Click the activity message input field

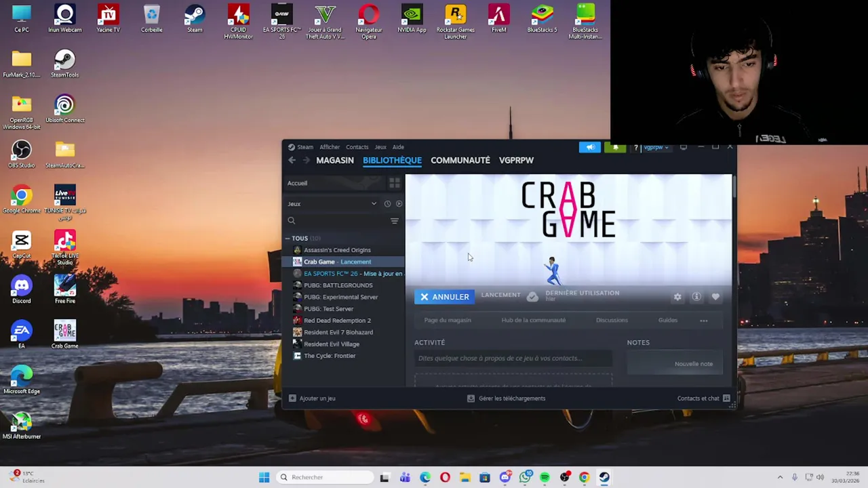(513, 359)
